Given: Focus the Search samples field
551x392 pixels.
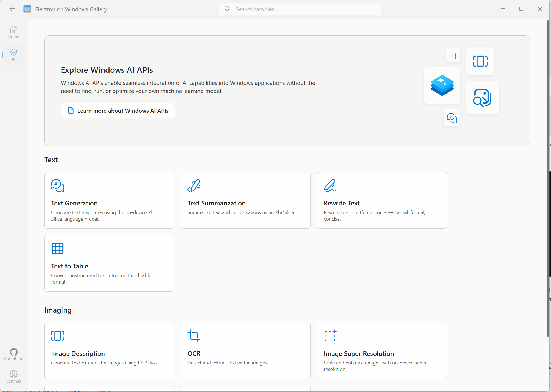Looking at the screenshot, I should pyautogui.click(x=300, y=9).
